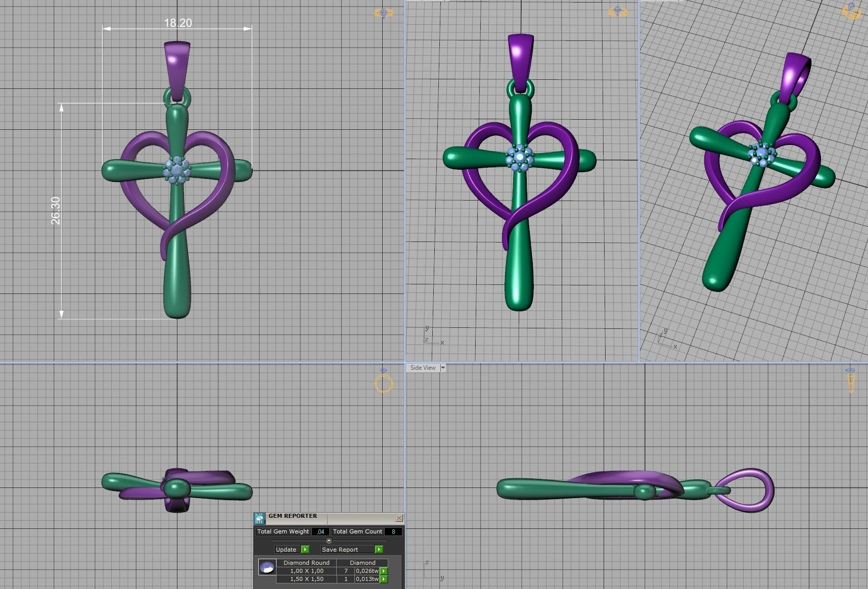Click the Update label button
This screenshot has height=589, width=868.
click(287, 550)
